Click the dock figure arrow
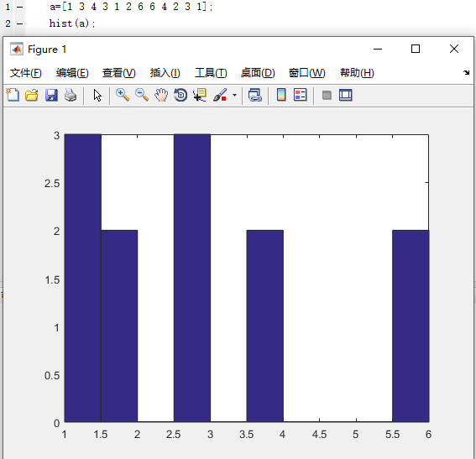This screenshot has width=476, height=459. (466, 72)
